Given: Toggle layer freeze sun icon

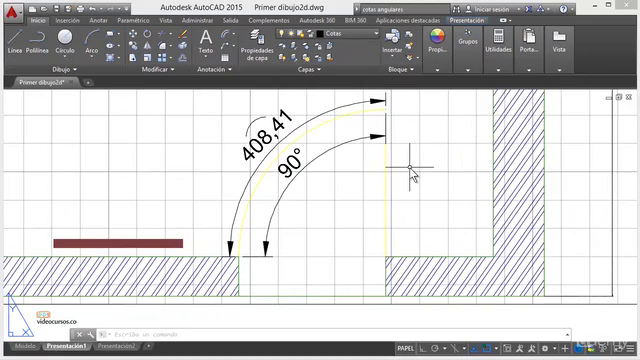Looking at the screenshot, I should (291, 33).
